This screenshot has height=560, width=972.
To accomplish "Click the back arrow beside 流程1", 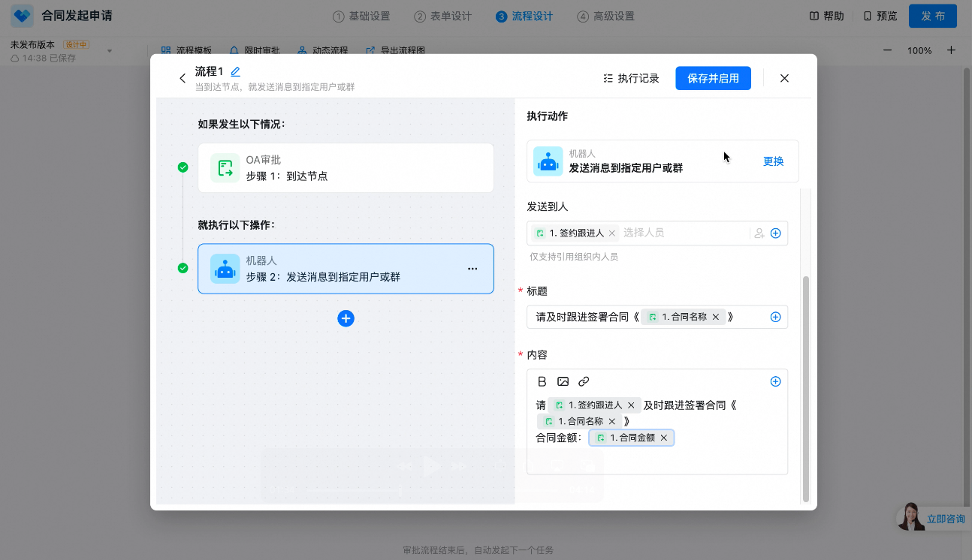I will click(183, 78).
